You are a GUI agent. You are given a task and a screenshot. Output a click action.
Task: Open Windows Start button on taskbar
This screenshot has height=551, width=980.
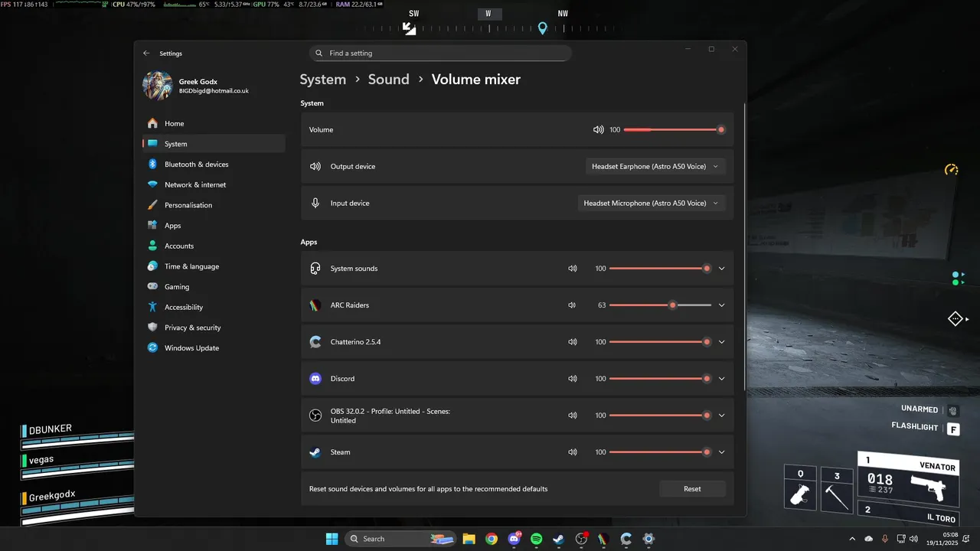(x=332, y=539)
